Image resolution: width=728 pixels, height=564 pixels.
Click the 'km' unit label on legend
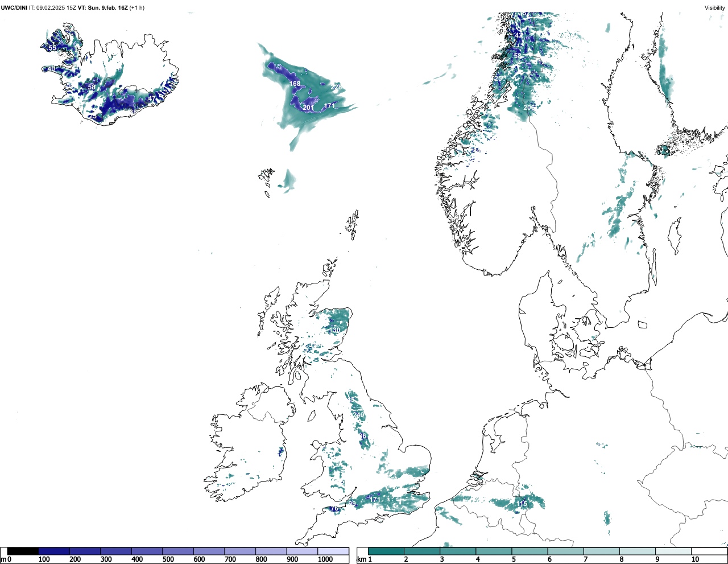pyautogui.click(x=361, y=559)
